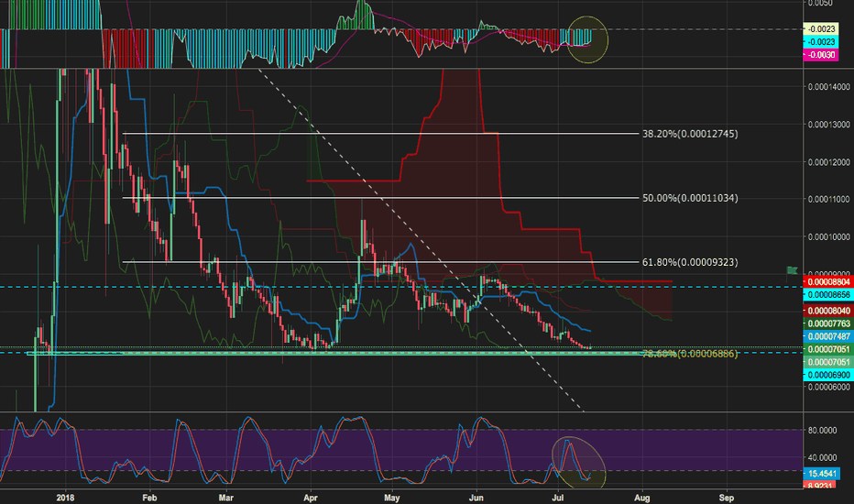This screenshot has height=504, width=854.
Task: Click the 0.00011000 price axis label
Action: tap(829, 200)
